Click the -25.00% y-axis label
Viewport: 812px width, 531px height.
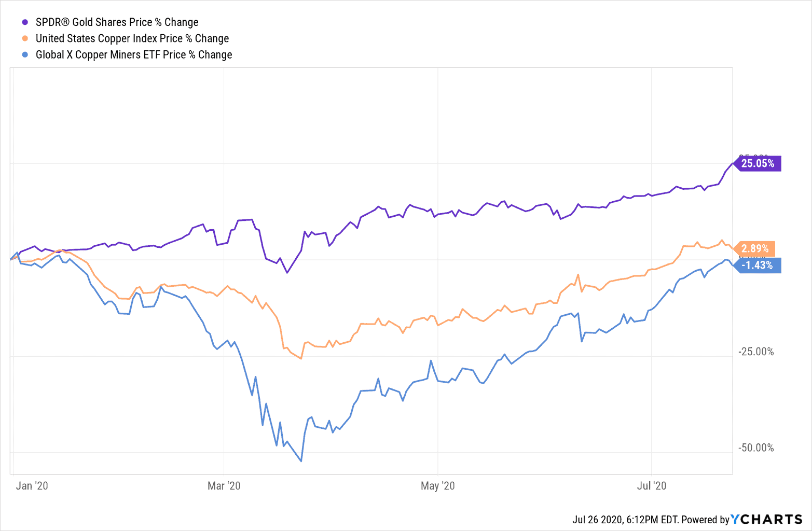point(756,352)
